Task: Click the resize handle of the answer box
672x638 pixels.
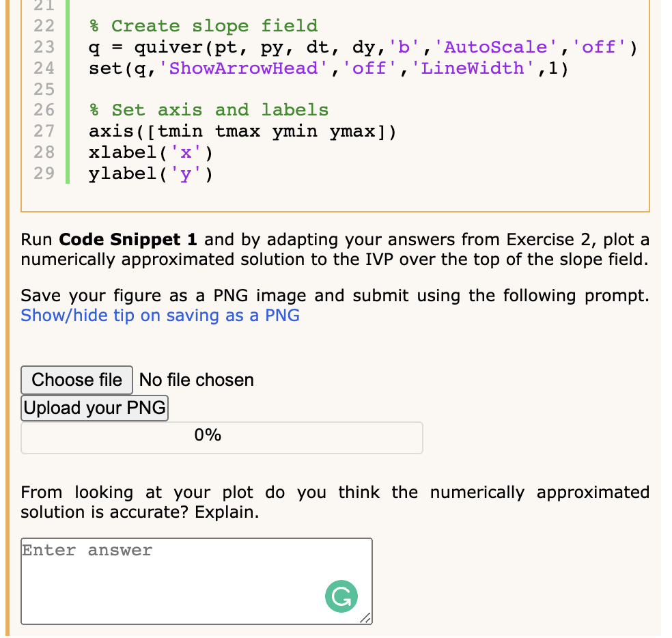Action: pyautogui.click(x=367, y=619)
